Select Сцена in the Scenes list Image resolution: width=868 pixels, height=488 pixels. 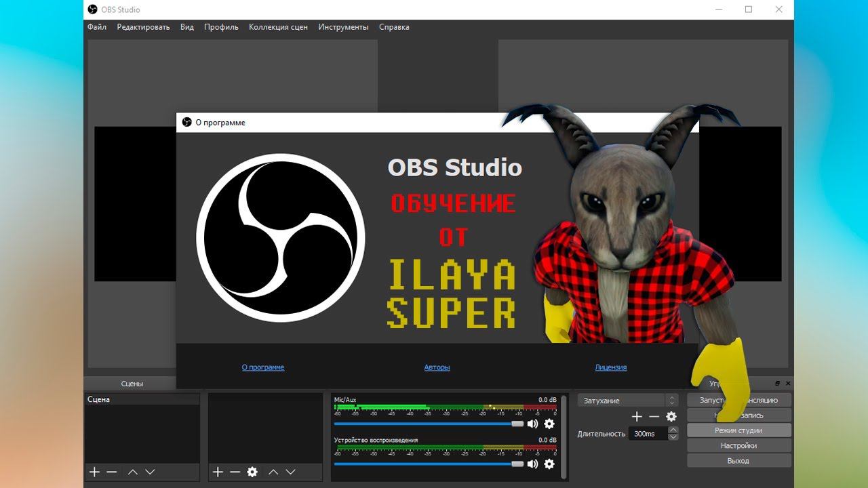pyautogui.click(x=142, y=400)
